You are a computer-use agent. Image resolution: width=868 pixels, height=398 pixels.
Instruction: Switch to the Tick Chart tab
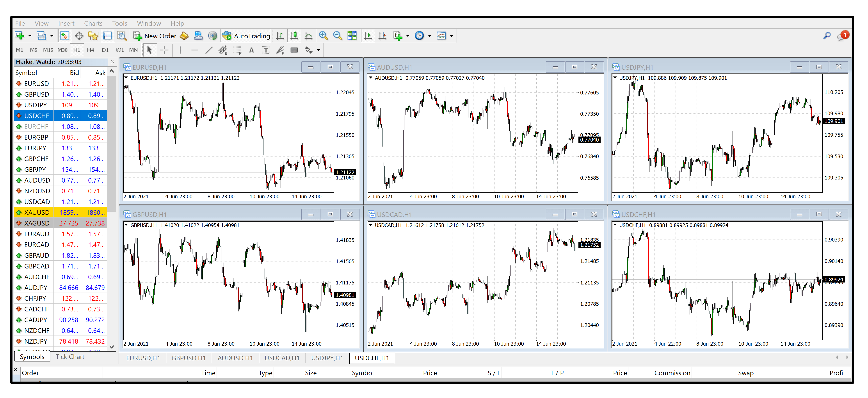click(70, 357)
